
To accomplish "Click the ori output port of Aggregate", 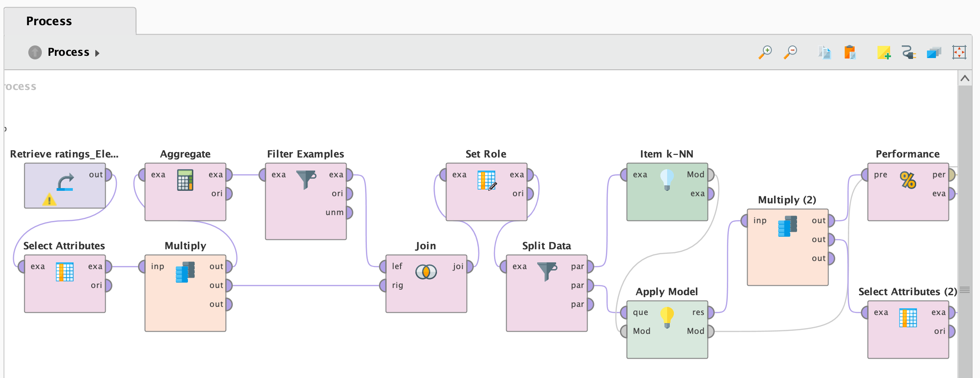I will point(229,193).
